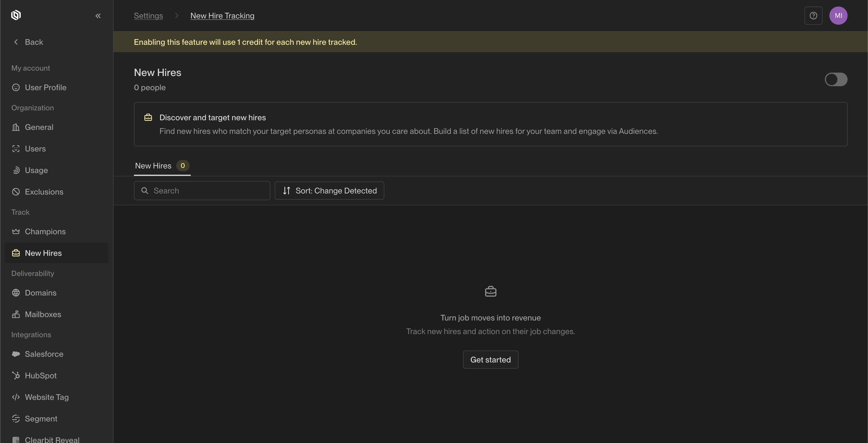
Task: Click the Users face-scan icon
Action: (16, 149)
